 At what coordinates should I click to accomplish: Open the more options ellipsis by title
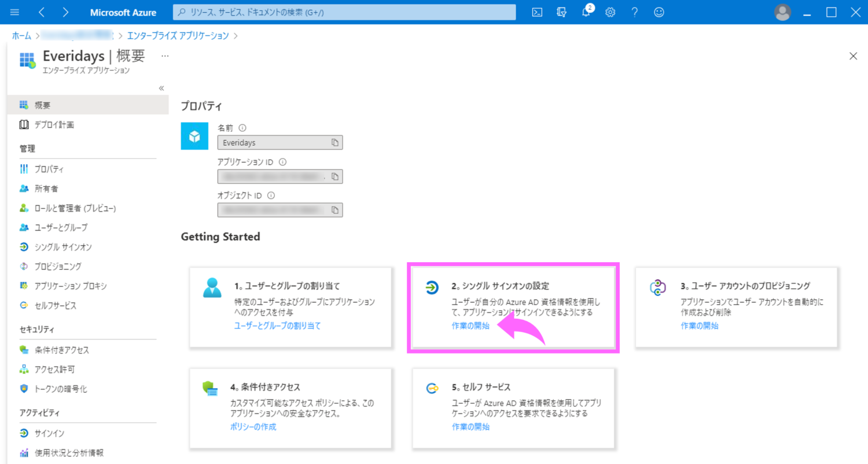point(165,56)
